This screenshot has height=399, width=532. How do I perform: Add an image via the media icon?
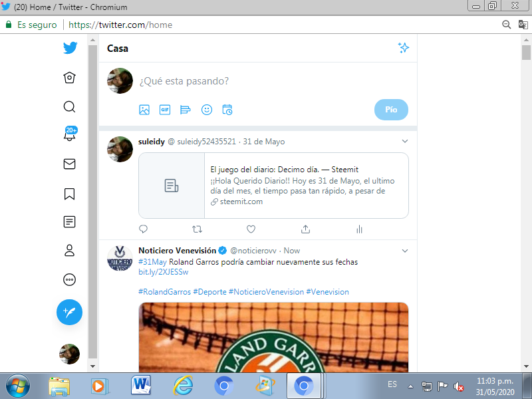144,110
